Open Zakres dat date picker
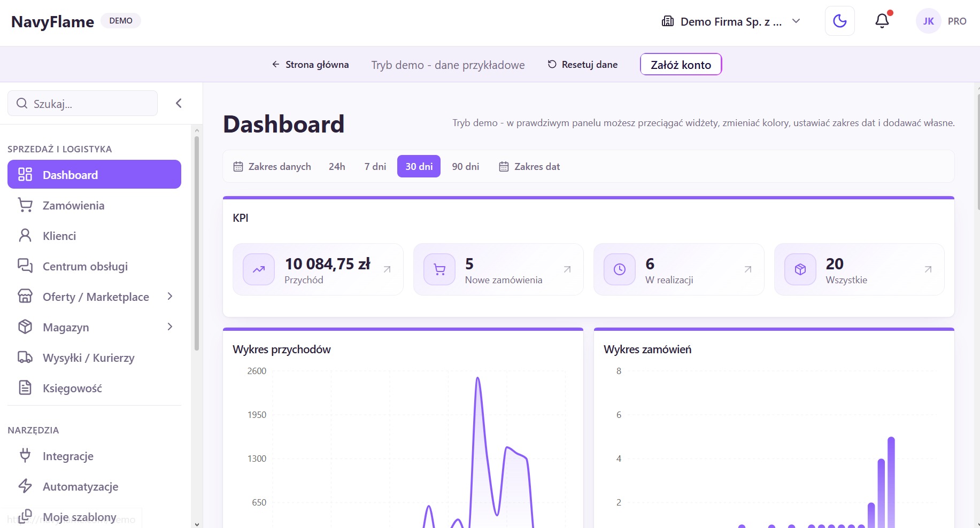Screen dimensions: 980x528 (x=529, y=166)
